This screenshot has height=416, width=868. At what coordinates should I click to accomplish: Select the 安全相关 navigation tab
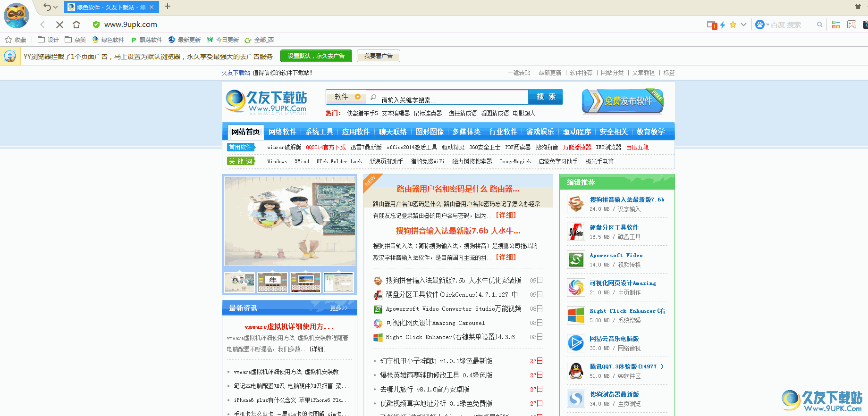pos(614,132)
